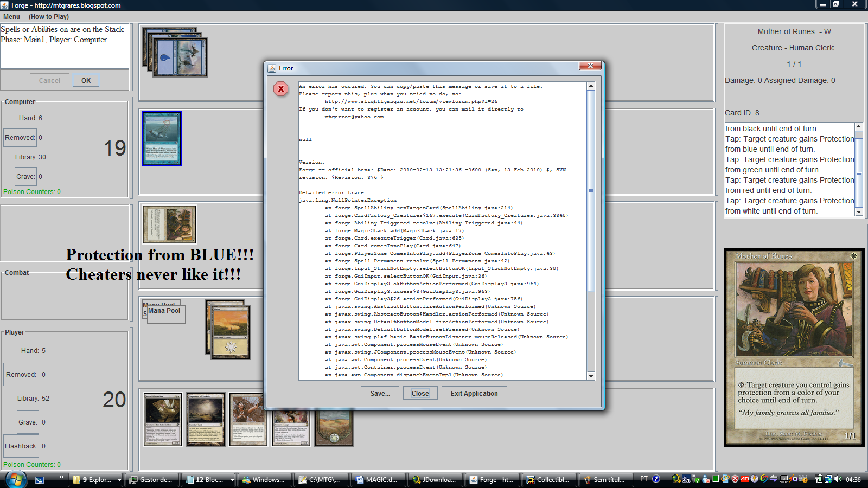Click the Save... button in Error dialog
868x488 pixels.
[x=380, y=393]
